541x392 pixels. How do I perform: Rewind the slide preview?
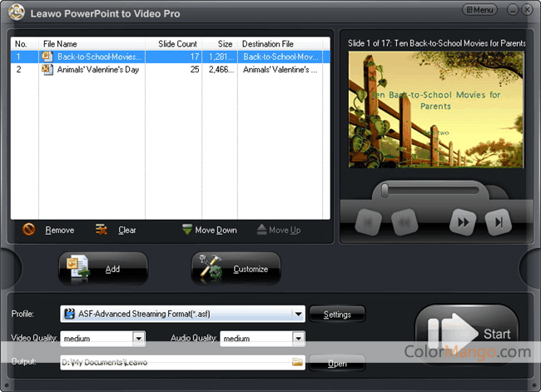point(404,222)
